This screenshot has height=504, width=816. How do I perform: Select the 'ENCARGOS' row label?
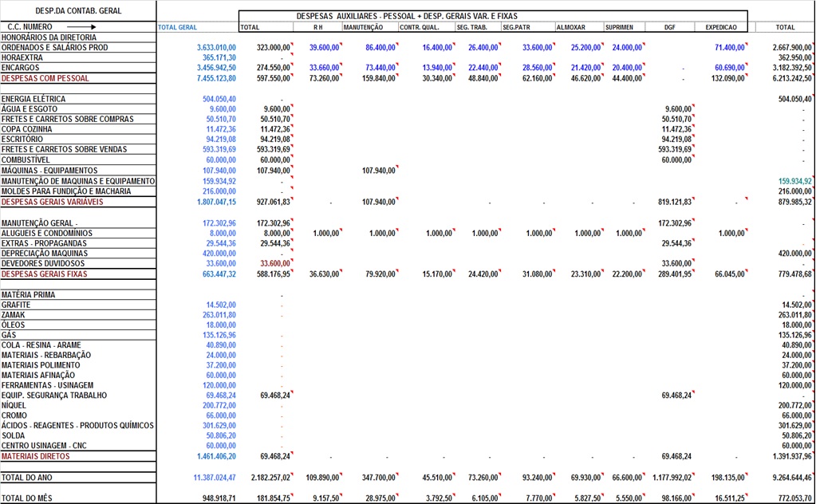pos(20,68)
